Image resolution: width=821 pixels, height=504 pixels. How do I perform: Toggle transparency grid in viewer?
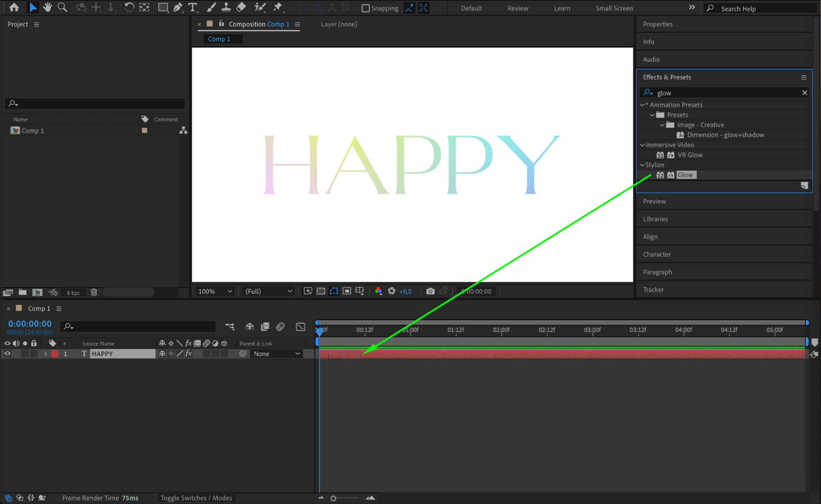click(x=321, y=291)
